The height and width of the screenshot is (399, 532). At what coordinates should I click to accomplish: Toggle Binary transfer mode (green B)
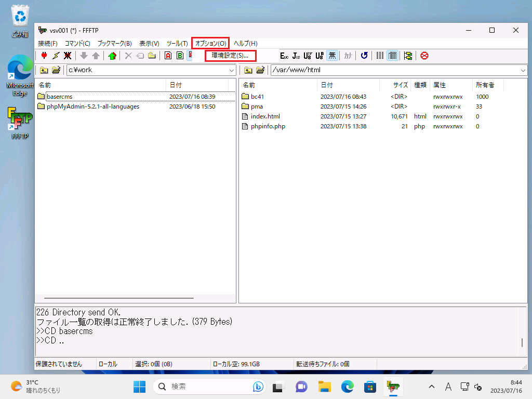pyautogui.click(x=180, y=56)
